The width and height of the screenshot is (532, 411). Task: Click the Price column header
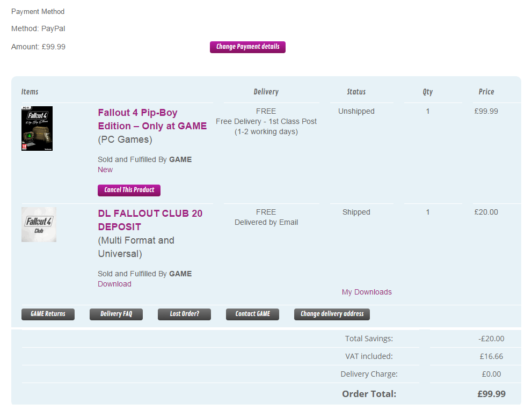(486, 92)
